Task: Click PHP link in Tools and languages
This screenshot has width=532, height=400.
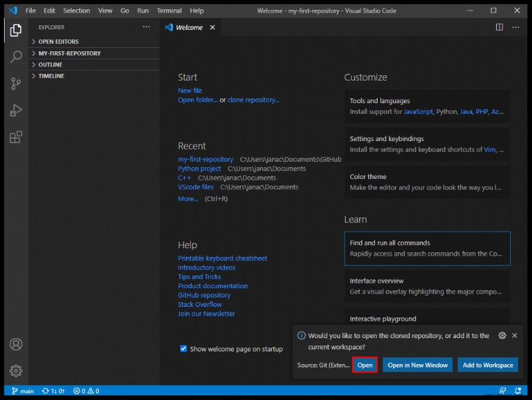Action: tap(481, 112)
